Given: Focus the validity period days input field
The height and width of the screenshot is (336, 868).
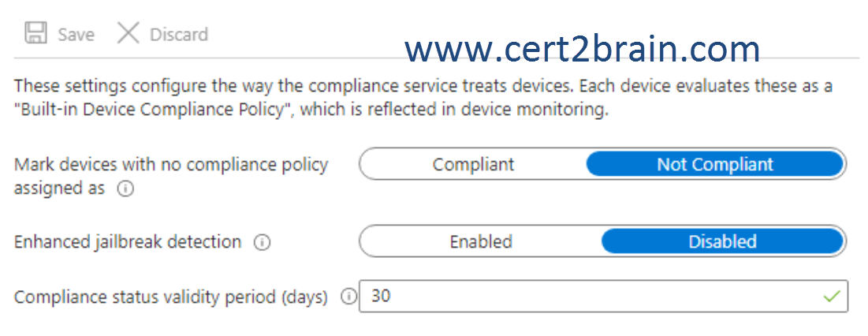Looking at the screenshot, I should pyautogui.click(x=603, y=296).
